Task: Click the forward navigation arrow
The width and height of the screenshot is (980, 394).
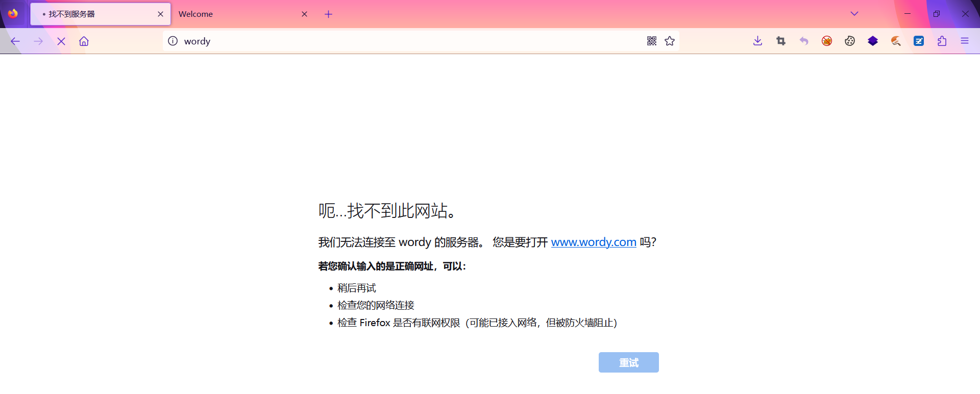Action: point(38,41)
